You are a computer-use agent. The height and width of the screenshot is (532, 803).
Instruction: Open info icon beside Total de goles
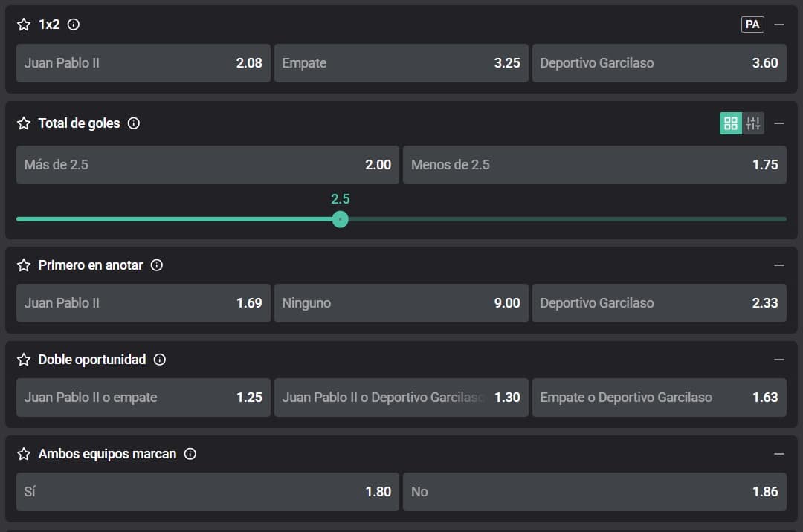(134, 123)
